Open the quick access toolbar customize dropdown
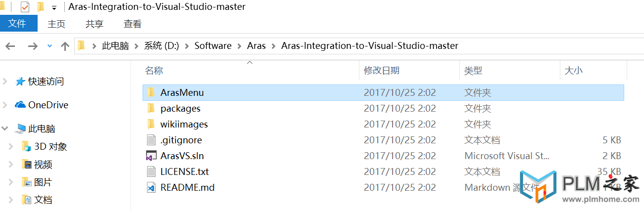Image resolution: width=644 pixels, height=211 pixels. point(53,7)
